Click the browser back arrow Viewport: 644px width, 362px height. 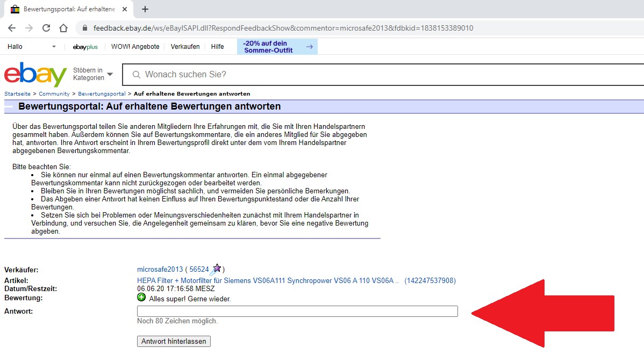point(12,28)
